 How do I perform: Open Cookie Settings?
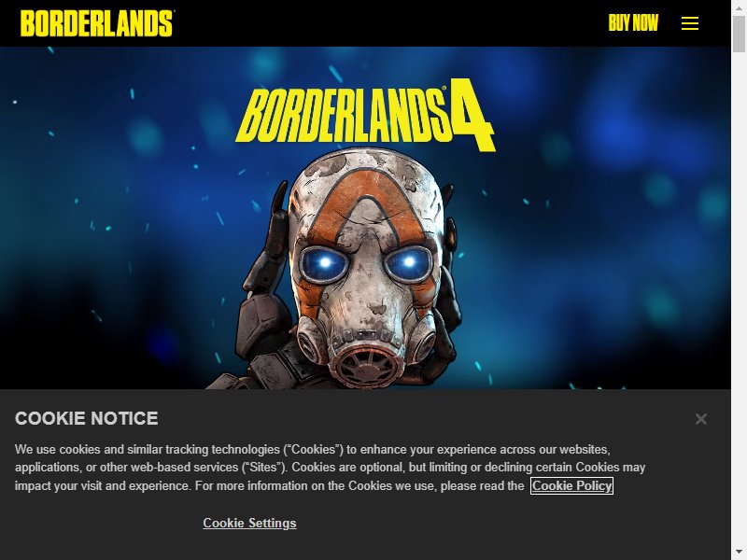(249, 523)
